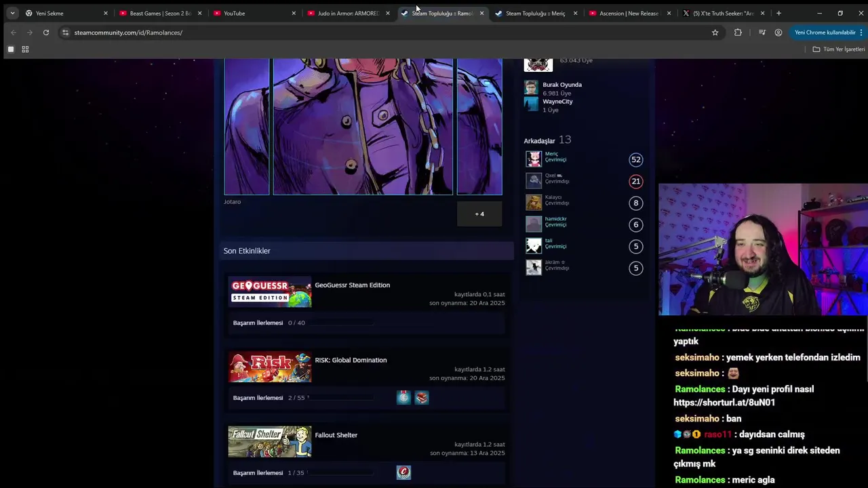The height and width of the screenshot is (488, 868).
Task: Click Meriç's friend avatar
Action: (x=534, y=159)
